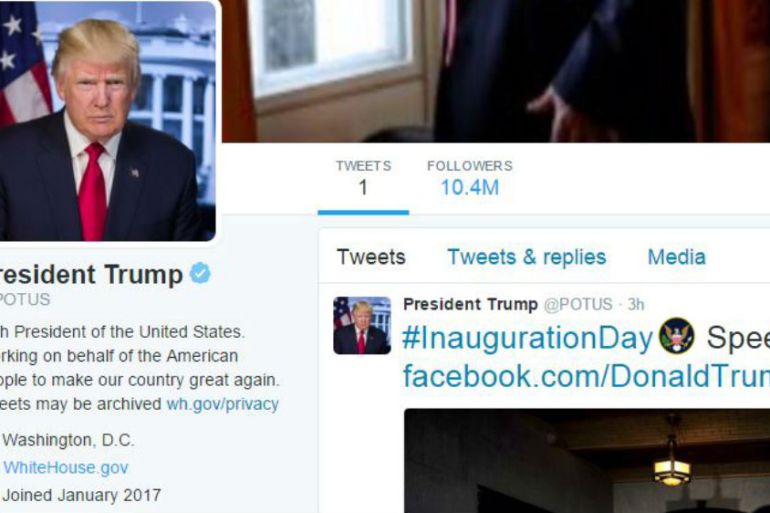Image resolution: width=770 pixels, height=513 pixels.
Task: Click the blue verified badge icon
Action: pyautogui.click(x=200, y=273)
